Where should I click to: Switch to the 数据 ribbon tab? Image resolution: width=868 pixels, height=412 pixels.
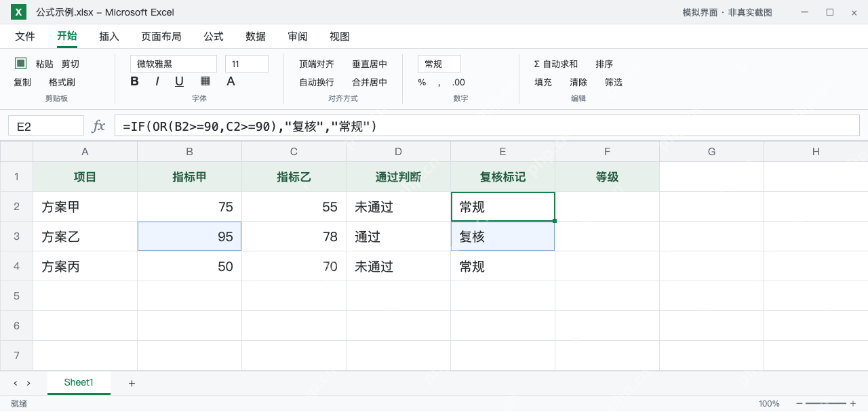256,37
